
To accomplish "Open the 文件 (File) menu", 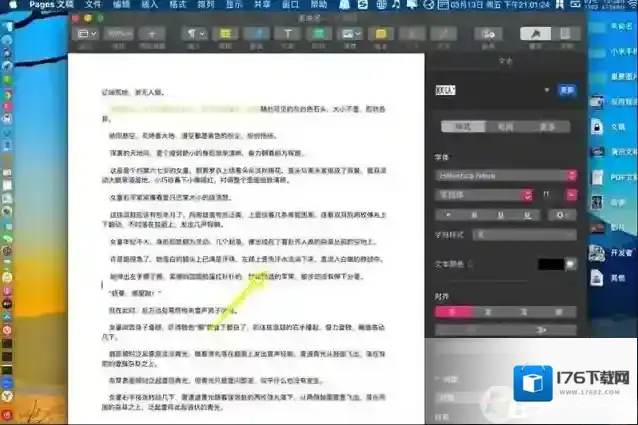I will [x=92, y=4].
